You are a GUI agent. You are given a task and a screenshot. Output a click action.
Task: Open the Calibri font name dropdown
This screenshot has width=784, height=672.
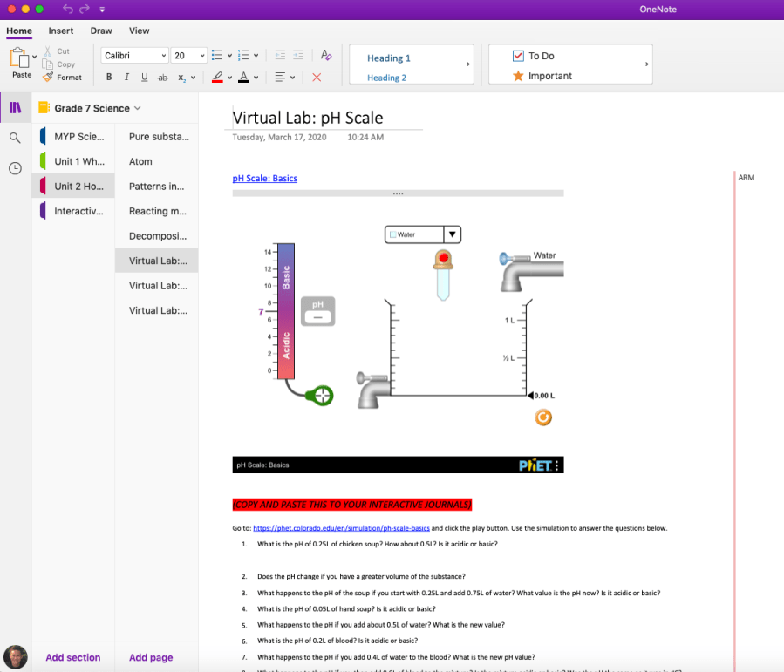click(x=134, y=56)
